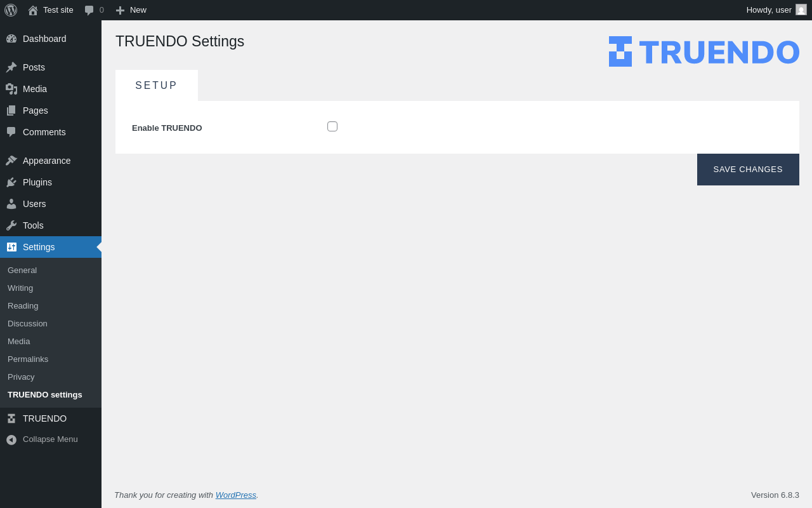Select the SETUP tab

tap(157, 86)
